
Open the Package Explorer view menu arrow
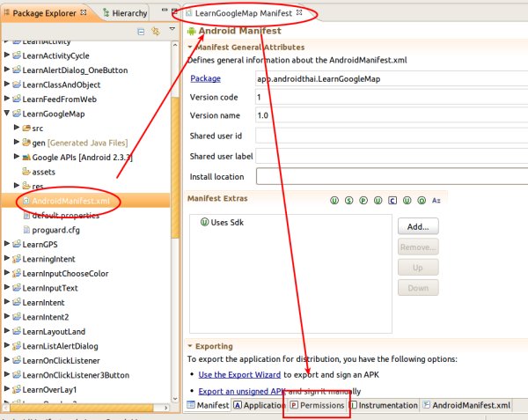point(172,29)
